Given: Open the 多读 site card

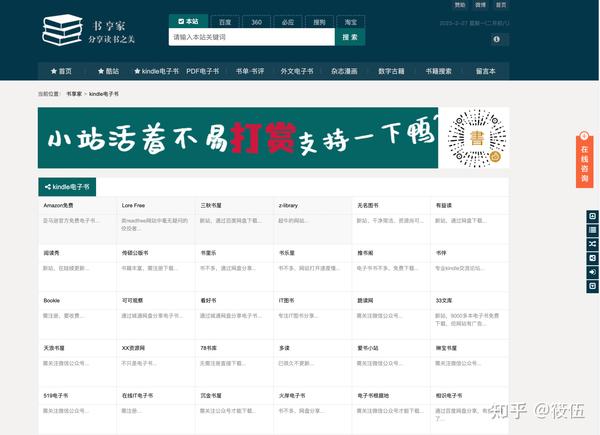Looking at the screenshot, I should pos(313,363).
